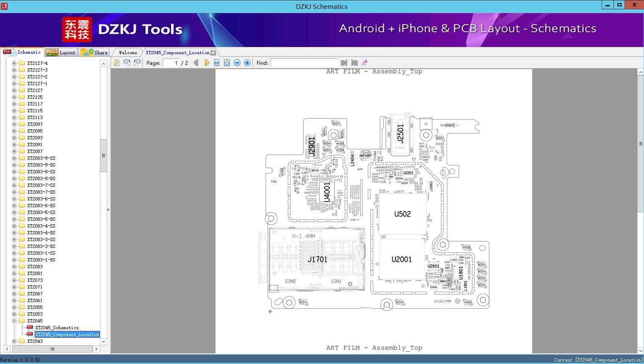Expand the XT2055 tree node
Viewport: 644px width, 364px height.
tap(14, 307)
